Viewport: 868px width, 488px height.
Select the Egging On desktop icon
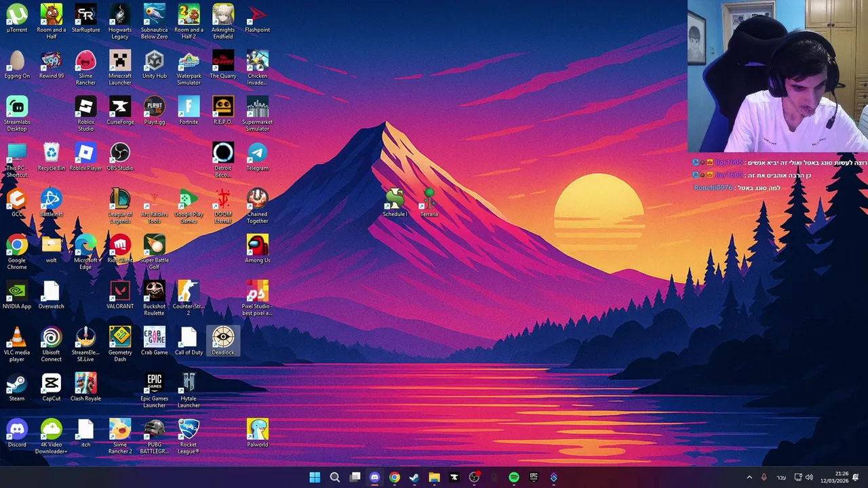pyautogui.click(x=17, y=64)
